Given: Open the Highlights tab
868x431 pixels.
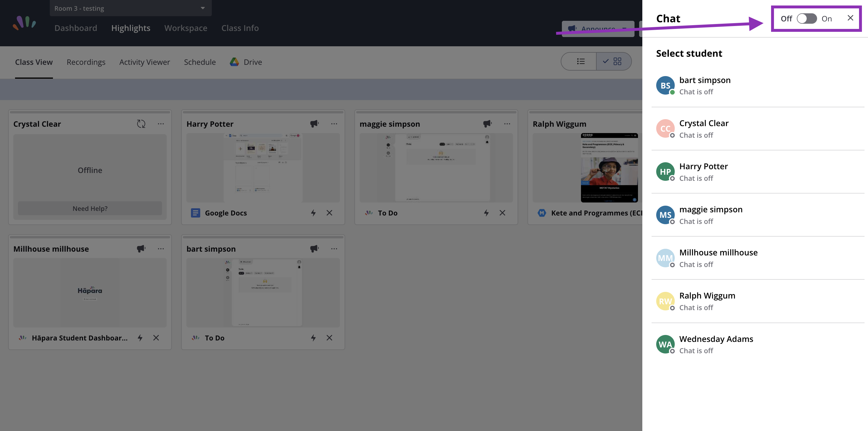Looking at the screenshot, I should 131,28.
